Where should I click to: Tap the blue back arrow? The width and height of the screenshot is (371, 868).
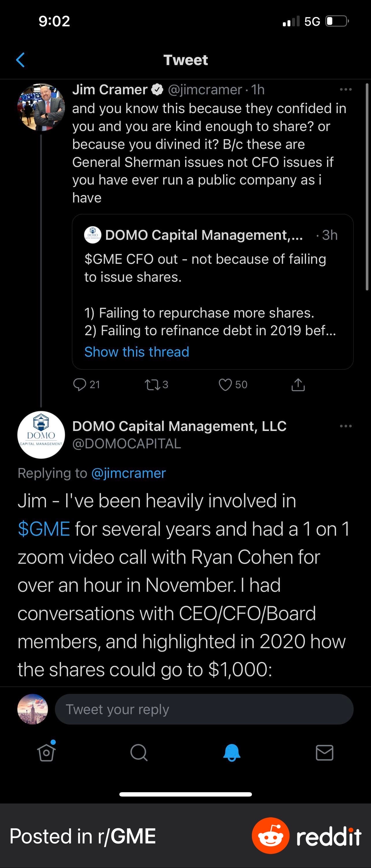coord(21,60)
